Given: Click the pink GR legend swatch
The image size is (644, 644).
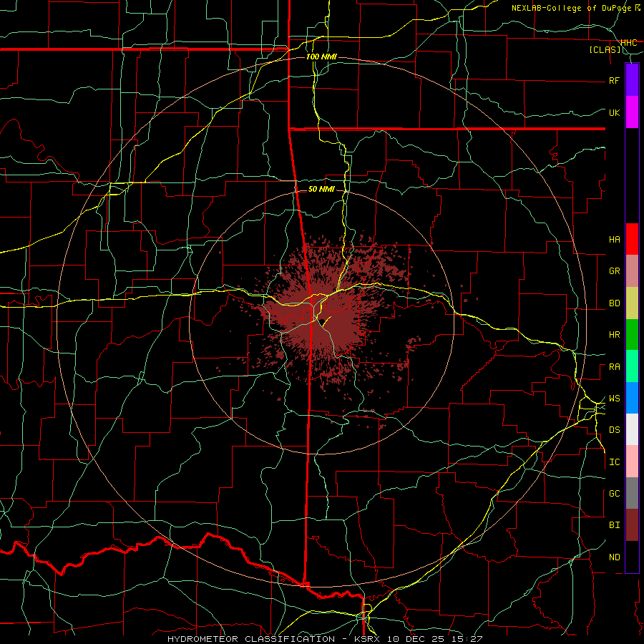Looking at the screenshot, I should 632,271.
